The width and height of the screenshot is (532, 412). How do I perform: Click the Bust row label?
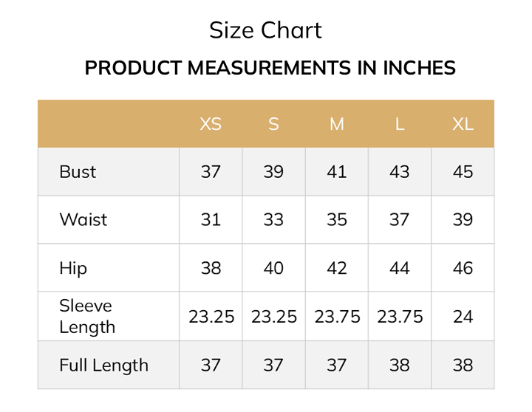click(78, 171)
